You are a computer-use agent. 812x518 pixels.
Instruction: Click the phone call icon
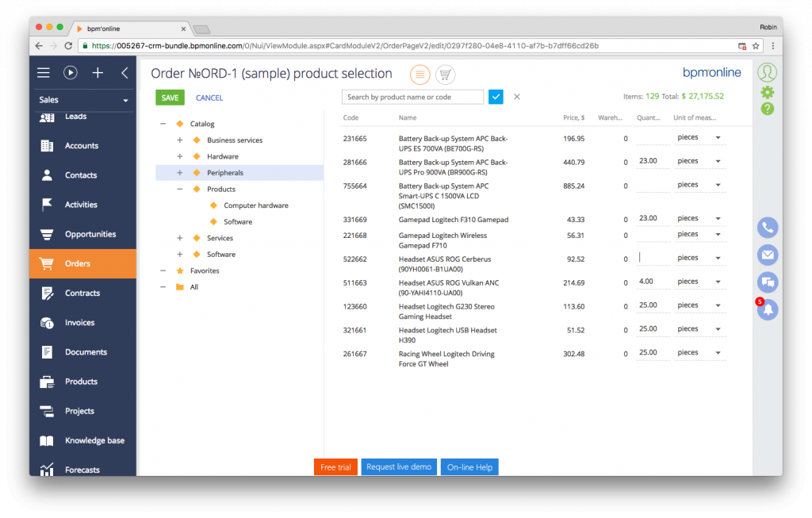(x=768, y=228)
